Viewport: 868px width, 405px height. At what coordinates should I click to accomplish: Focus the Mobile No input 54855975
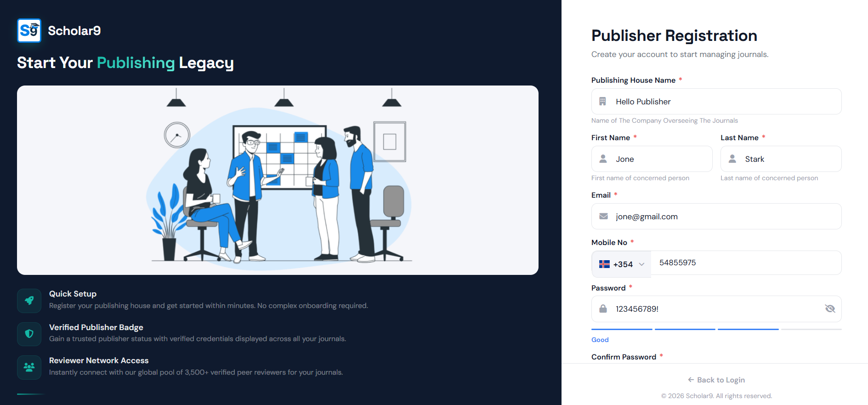point(746,262)
